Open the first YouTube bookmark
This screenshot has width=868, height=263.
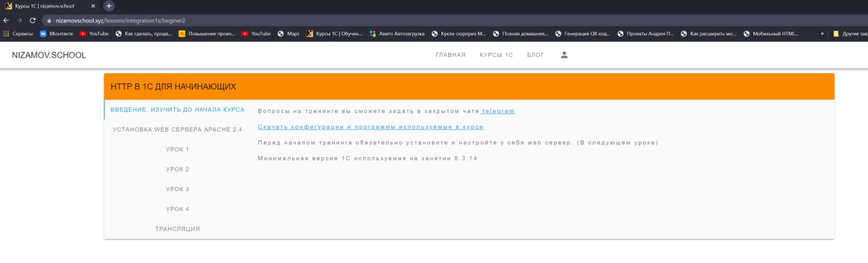tap(94, 33)
